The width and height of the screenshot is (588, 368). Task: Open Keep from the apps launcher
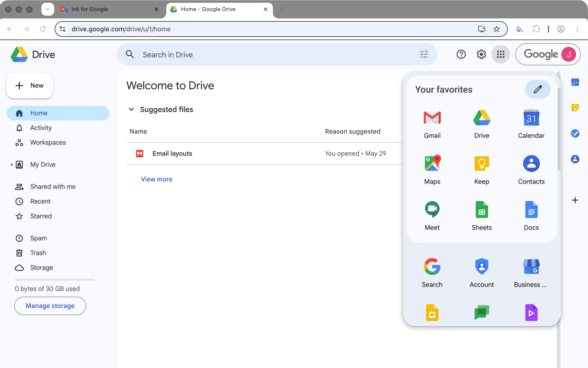(x=482, y=170)
